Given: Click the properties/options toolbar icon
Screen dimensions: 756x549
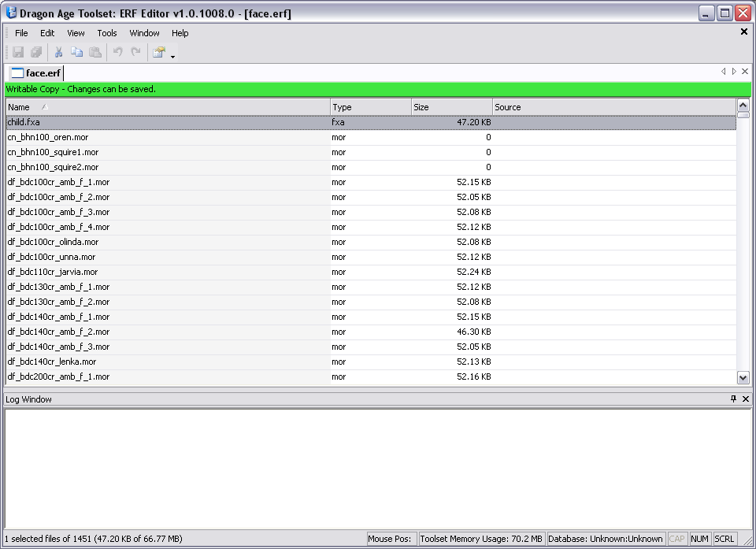Looking at the screenshot, I should [159, 53].
